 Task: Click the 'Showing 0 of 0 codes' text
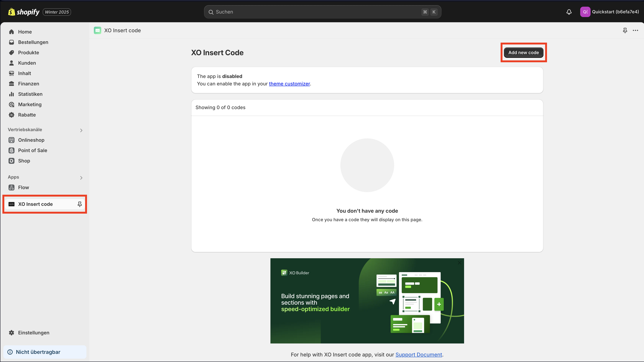[x=220, y=108]
